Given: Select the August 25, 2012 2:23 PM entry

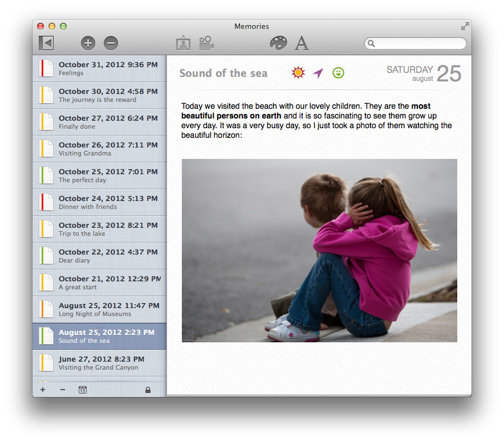Looking at the screenshot, I should (x=99, y=336).
